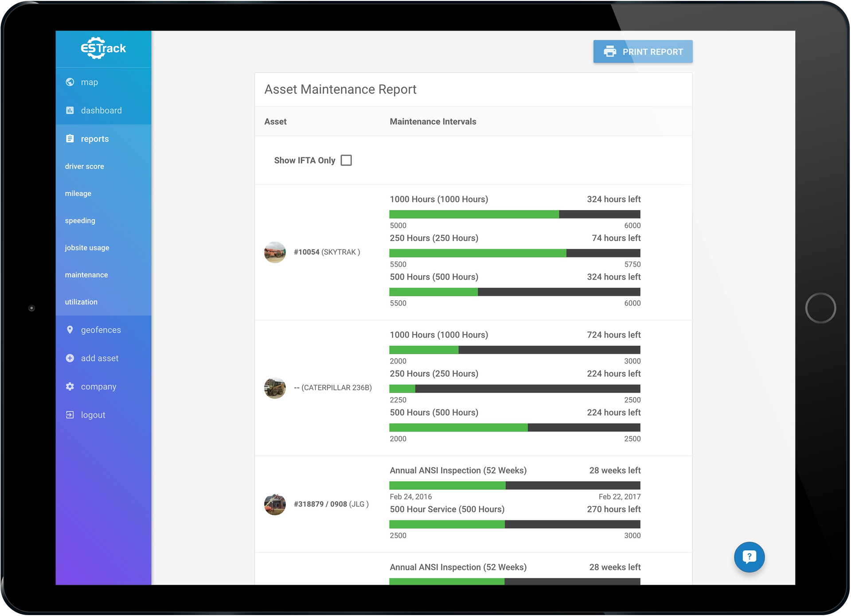The image size is (851, 616).
Task: Click JLG 500 Hour Service progress bar
Action: click(515, 524)
